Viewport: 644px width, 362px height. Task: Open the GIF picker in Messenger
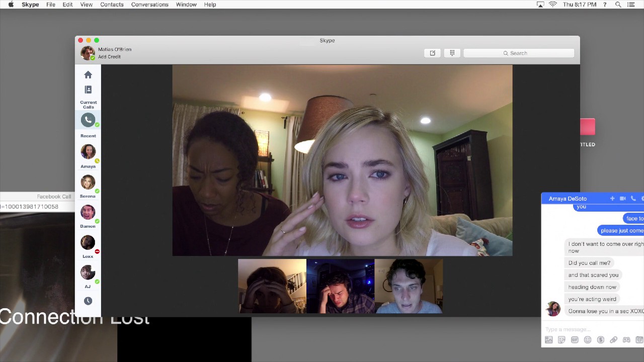[575, 340]
